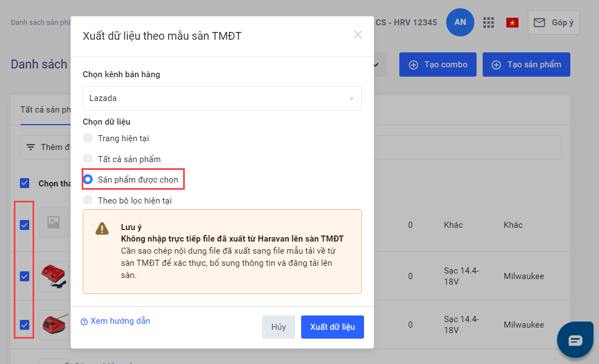Click the warning triangle icon in note
The width and height of the screenshot is (599, 364).
click(102, 228)
